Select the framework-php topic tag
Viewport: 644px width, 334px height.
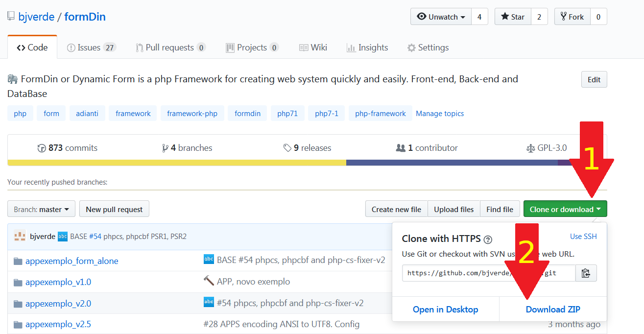point(192,113)
